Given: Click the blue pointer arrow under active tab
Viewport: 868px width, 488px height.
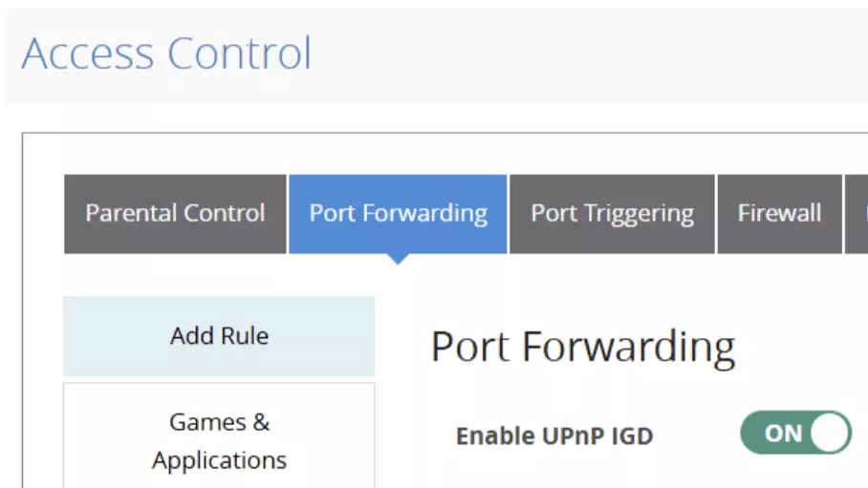Looking at the screenshot, I should point(398,259).
